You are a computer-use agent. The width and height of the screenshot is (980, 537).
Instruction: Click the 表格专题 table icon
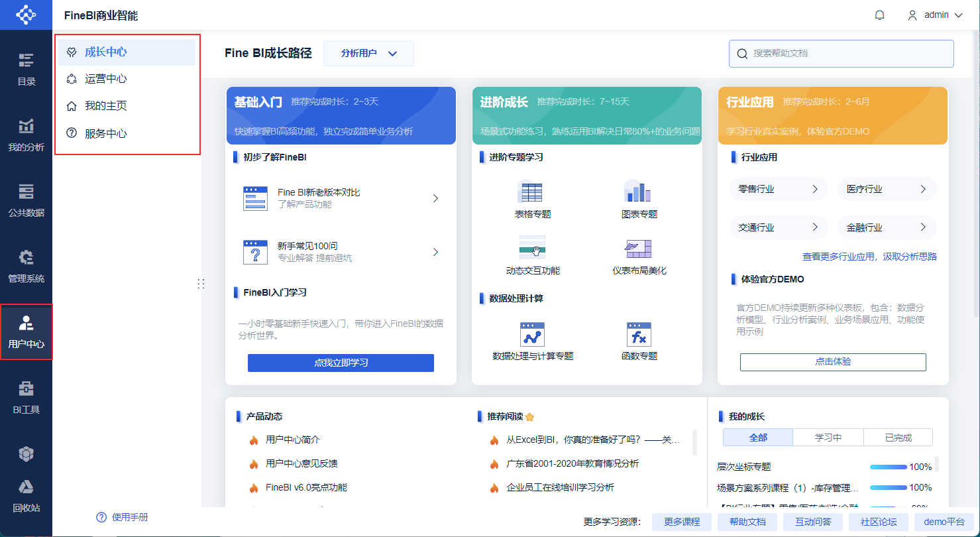tap(530, 192)
